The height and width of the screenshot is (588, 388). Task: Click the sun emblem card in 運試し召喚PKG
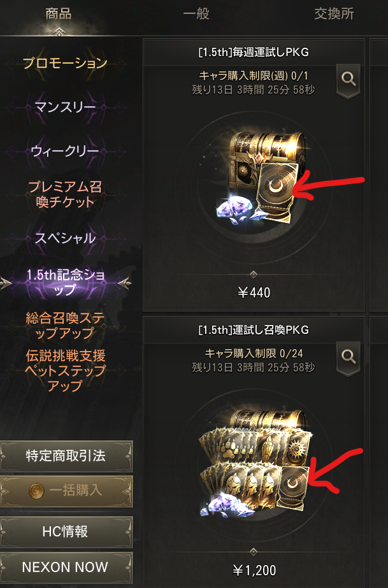click(x=299, y=447)
